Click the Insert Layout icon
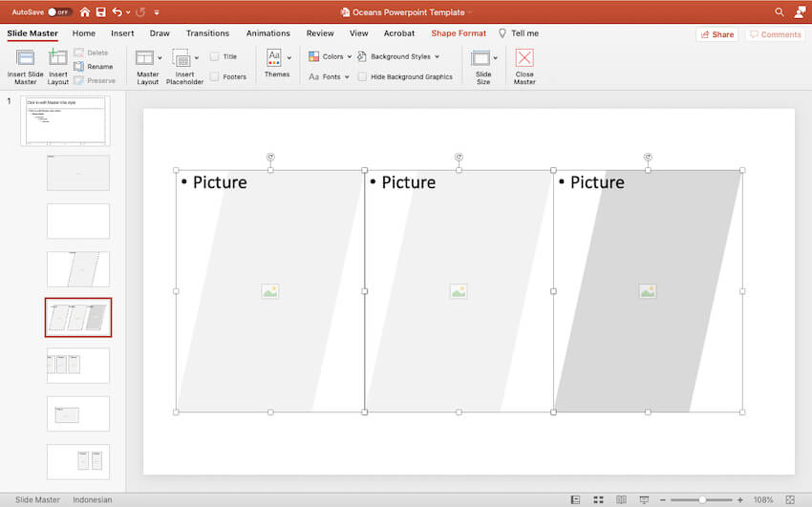 tap(58, 59)
